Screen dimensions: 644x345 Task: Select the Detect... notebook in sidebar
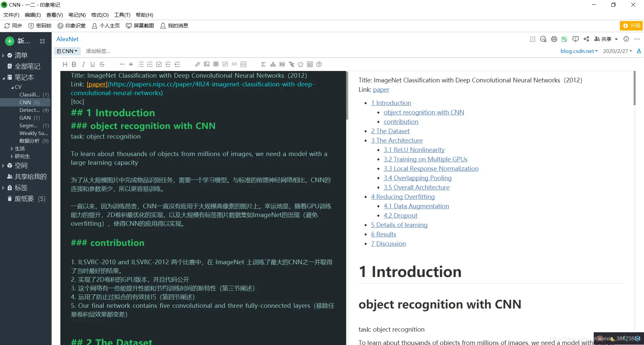pyautogui.click(x=30, y=110)
